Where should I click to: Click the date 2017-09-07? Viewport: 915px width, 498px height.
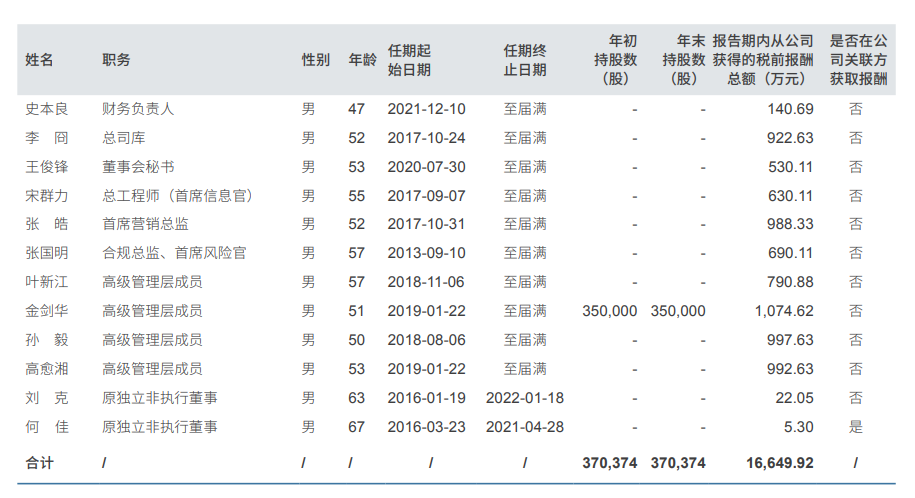click(x=427, y=196)
